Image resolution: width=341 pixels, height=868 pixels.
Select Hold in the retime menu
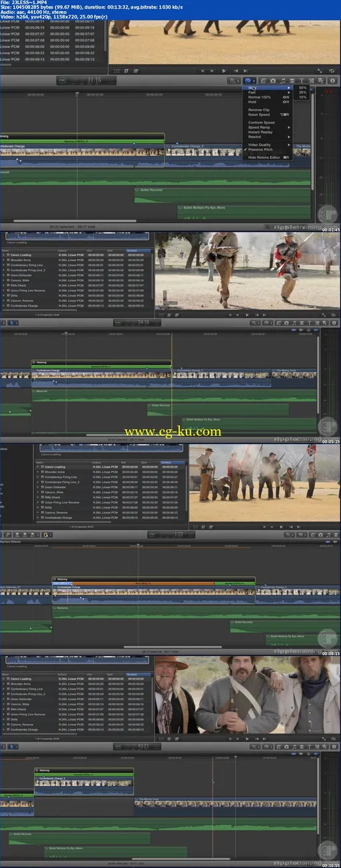pyautogui.click(x=269, y=101)
